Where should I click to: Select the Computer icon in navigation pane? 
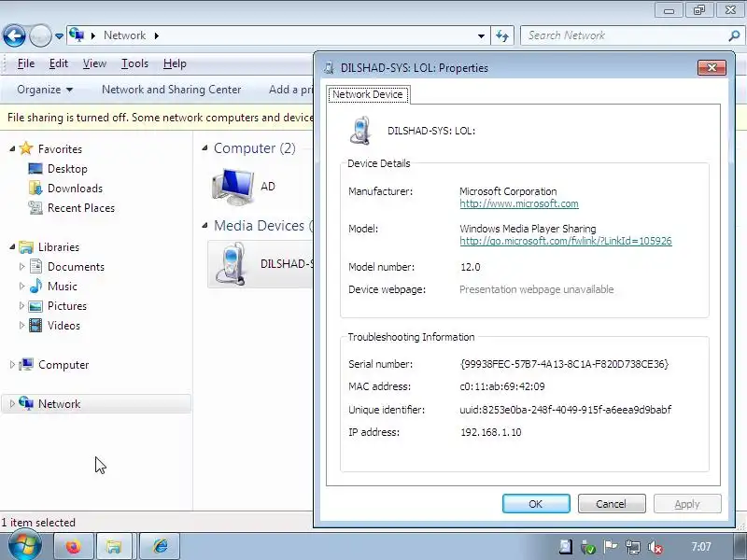tap(26, 364)
